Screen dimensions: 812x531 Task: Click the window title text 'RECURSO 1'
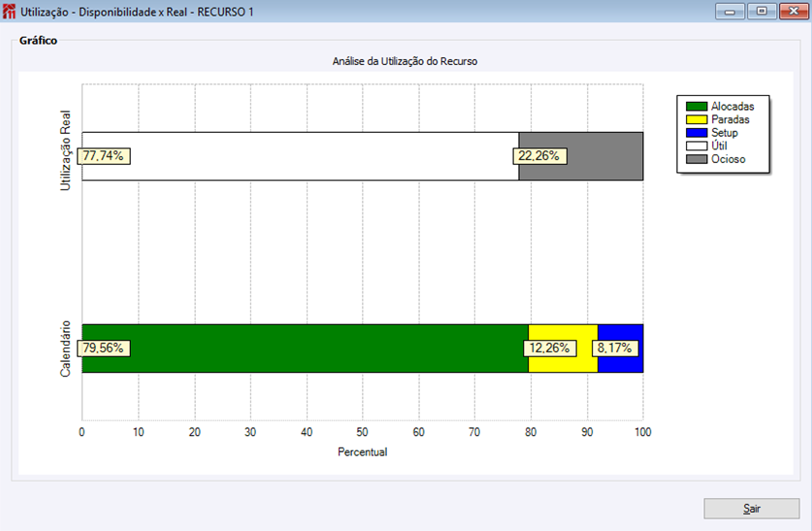(225, 12)
